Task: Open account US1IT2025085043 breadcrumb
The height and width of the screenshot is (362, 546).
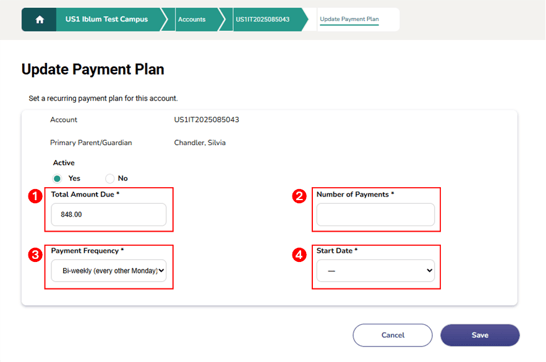Action: (263, 19)
